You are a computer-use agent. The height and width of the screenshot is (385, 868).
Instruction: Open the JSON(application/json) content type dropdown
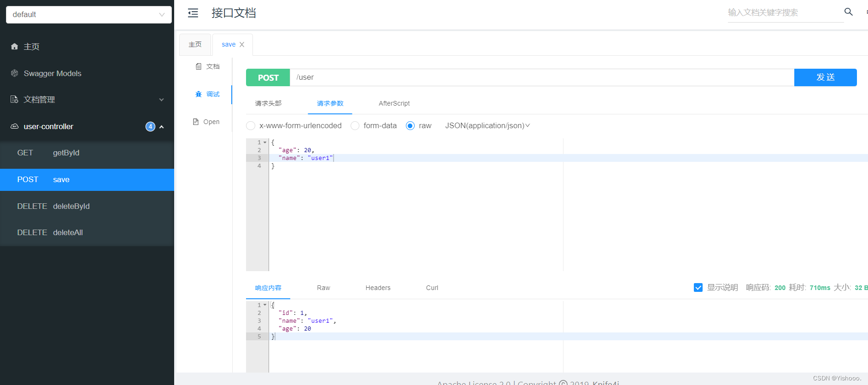point(487,126)
